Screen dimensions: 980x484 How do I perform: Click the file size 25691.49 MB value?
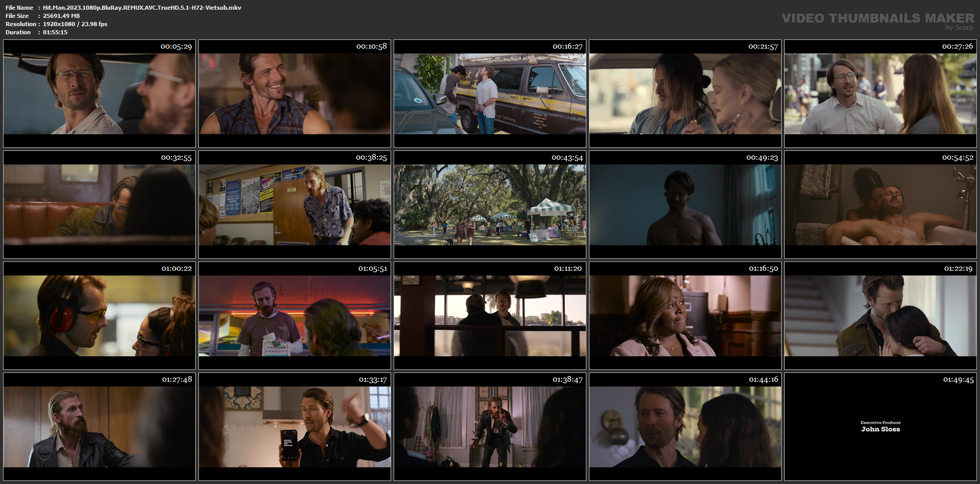click(x=61, y=16)
